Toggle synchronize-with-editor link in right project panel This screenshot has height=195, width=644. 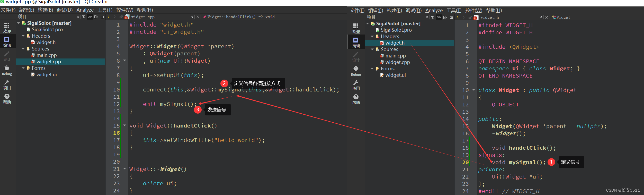[439, 17]
